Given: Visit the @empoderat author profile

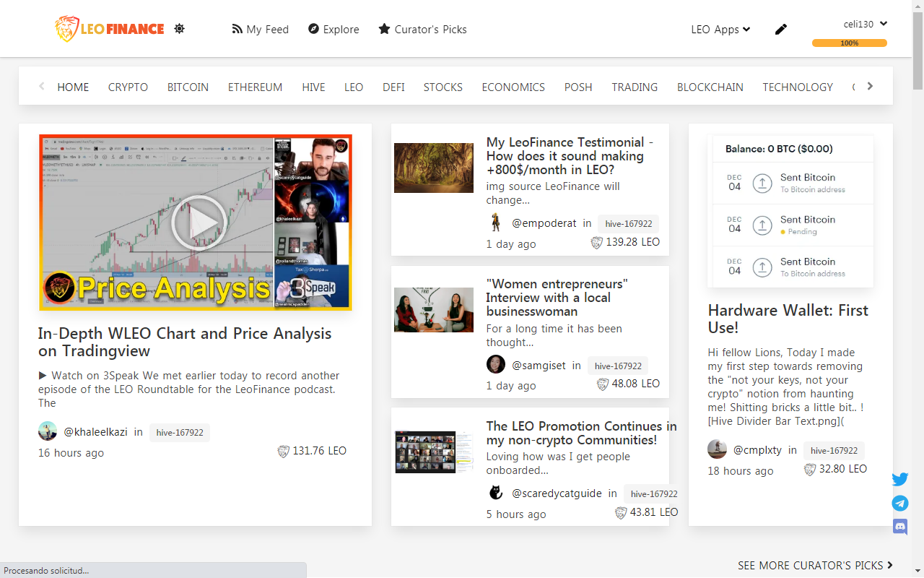Looking at the screenshot, I should (x=544, y=223).
